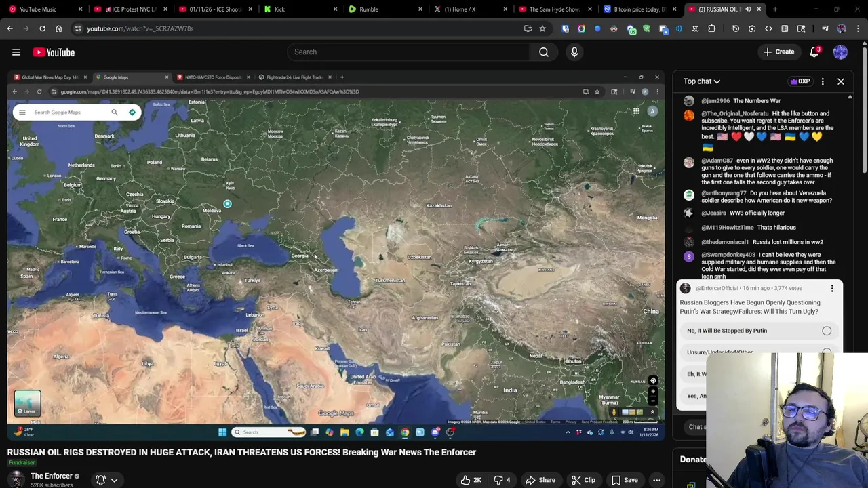Open a new browser tab
The image size is (868, 488).
[x=775, y=9]
